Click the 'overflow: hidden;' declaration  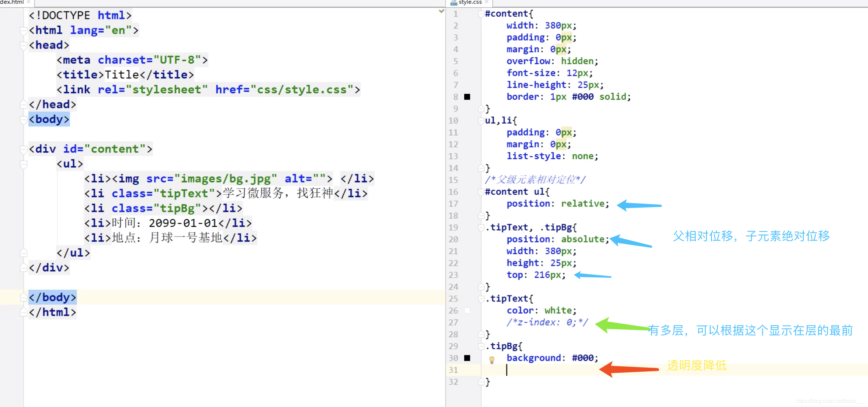(x=552, y=61)
